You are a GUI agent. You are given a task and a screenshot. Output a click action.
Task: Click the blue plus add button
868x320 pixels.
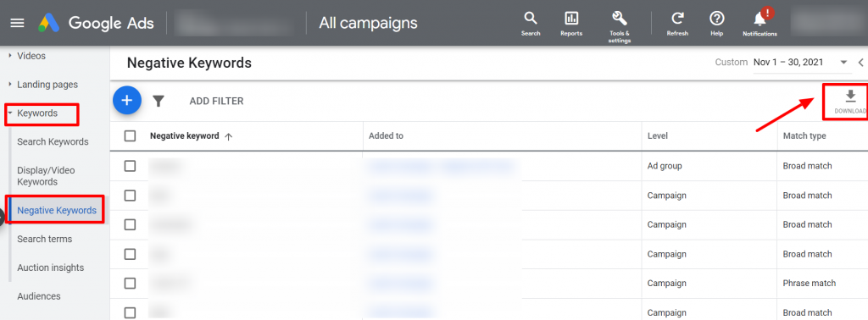[x=127, y=101]
